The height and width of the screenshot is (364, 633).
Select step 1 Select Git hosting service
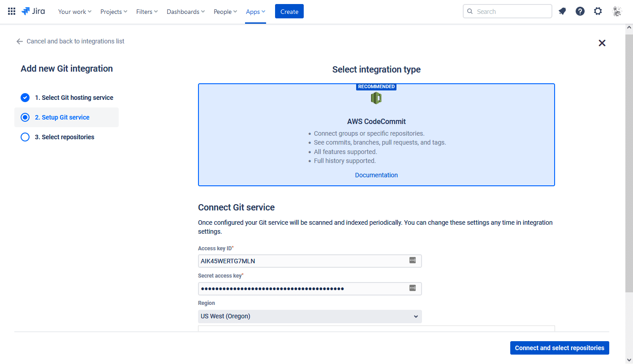[67, 98]
